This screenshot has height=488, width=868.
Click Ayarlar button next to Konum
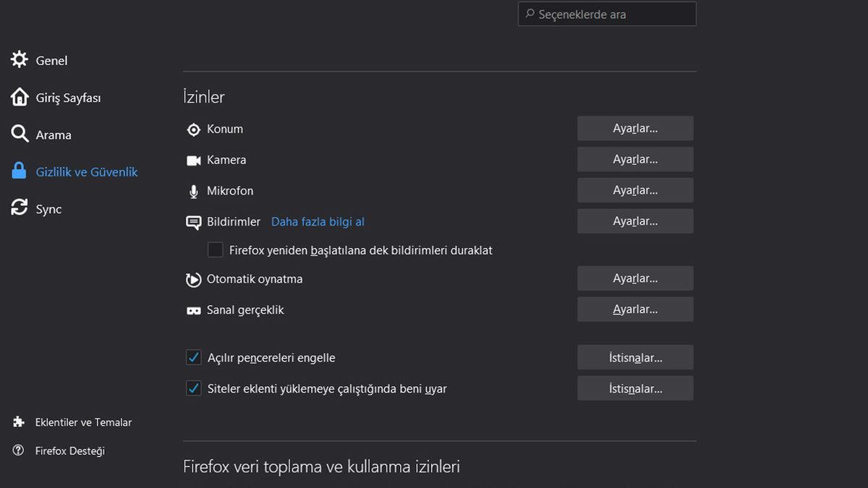tap(634, 128)
